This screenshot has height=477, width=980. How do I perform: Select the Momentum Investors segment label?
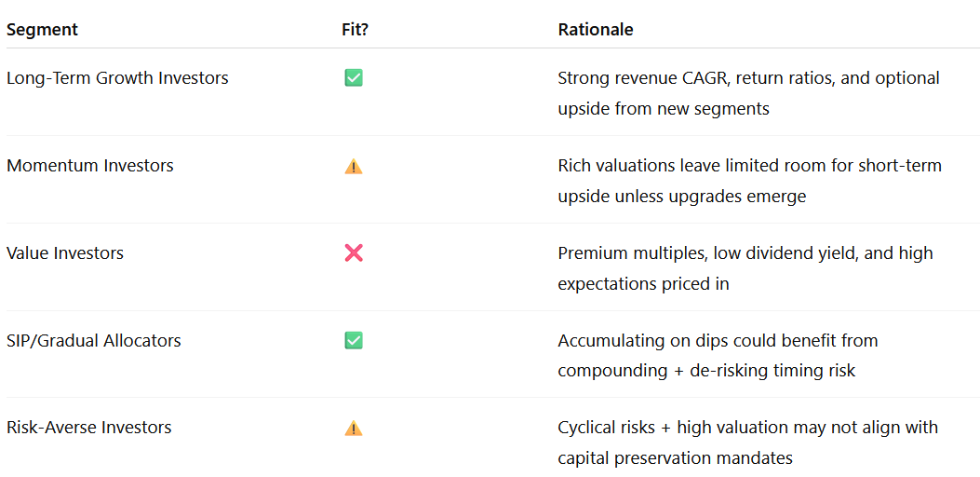(x=90, y=166)
